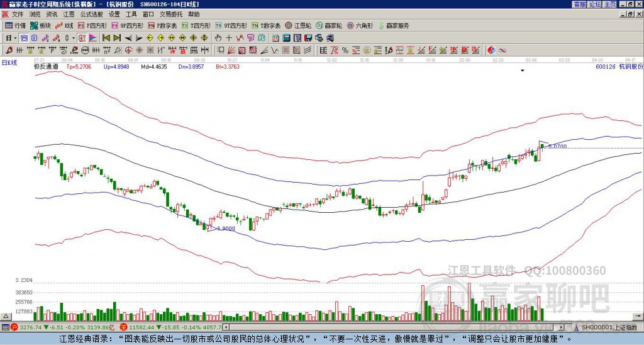Click the Tp=5.2706 value

[79, 66]
